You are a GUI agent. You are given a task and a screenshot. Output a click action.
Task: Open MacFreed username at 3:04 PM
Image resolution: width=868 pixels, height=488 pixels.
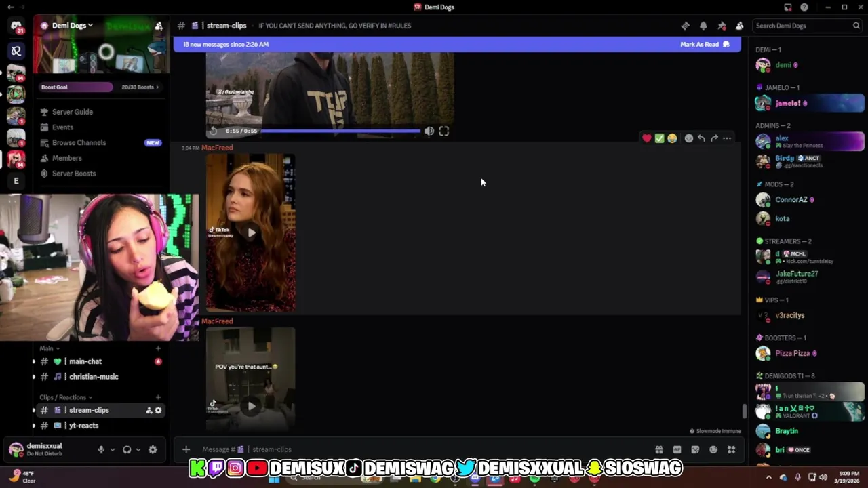pos(217,148)
